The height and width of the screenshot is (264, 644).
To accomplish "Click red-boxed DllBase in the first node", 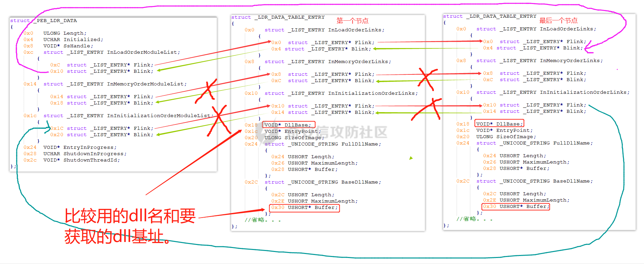I will [289, 125].
